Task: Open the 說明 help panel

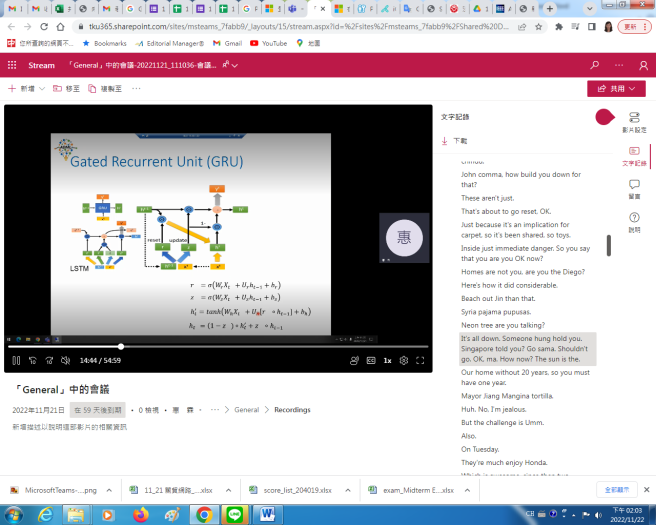Action: click(x=634, y=222)
